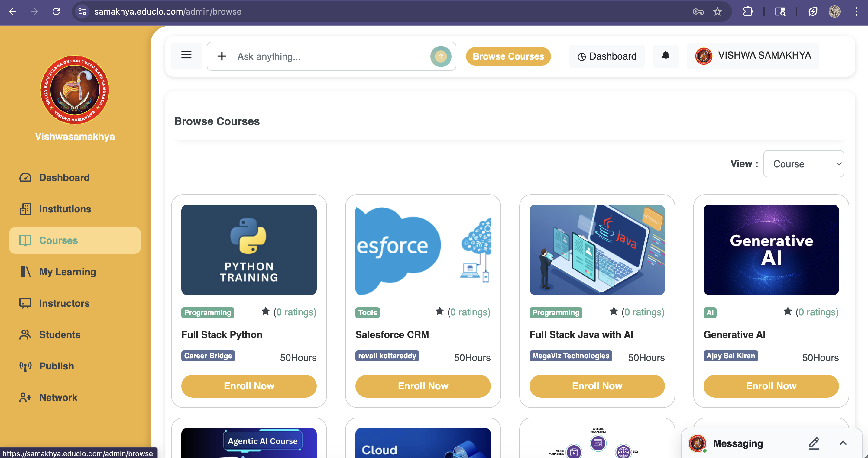The image size is (868, 458).
Task: Open Institutions in sidebar menu
Action: click(x=75, y=209)
